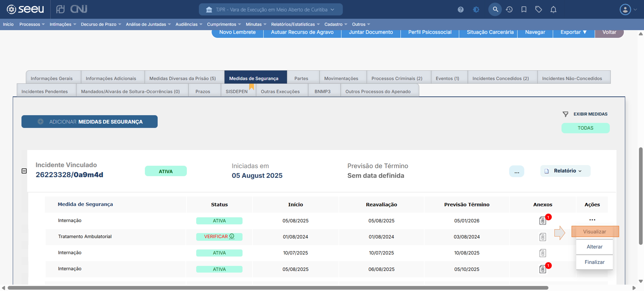Image resolution: width=644 pixels, height=291 pixels.
Task: Open the Exportar dropdown
Action: coord(573,32)
